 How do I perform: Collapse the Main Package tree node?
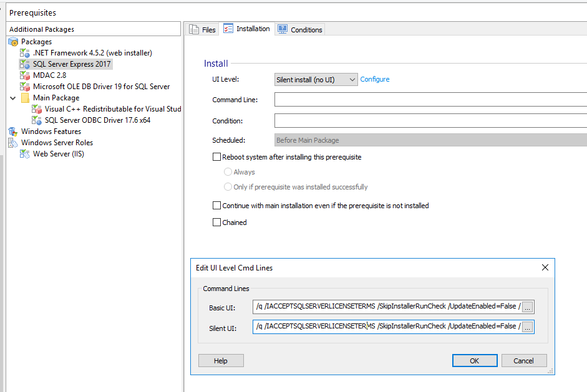pos(13,98)
